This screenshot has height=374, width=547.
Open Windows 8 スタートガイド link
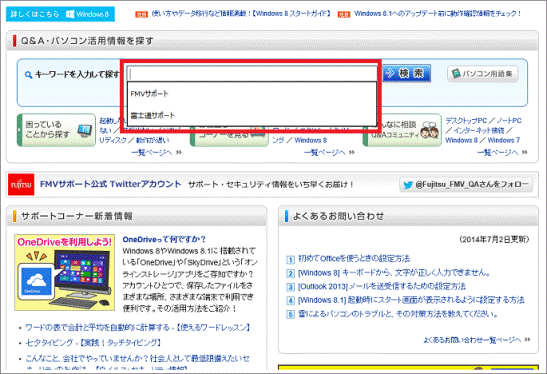coord(241,14)
